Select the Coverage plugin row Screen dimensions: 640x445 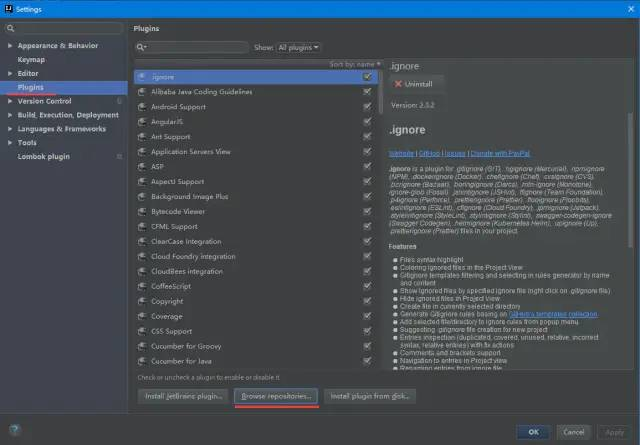[x=256, y=316]
